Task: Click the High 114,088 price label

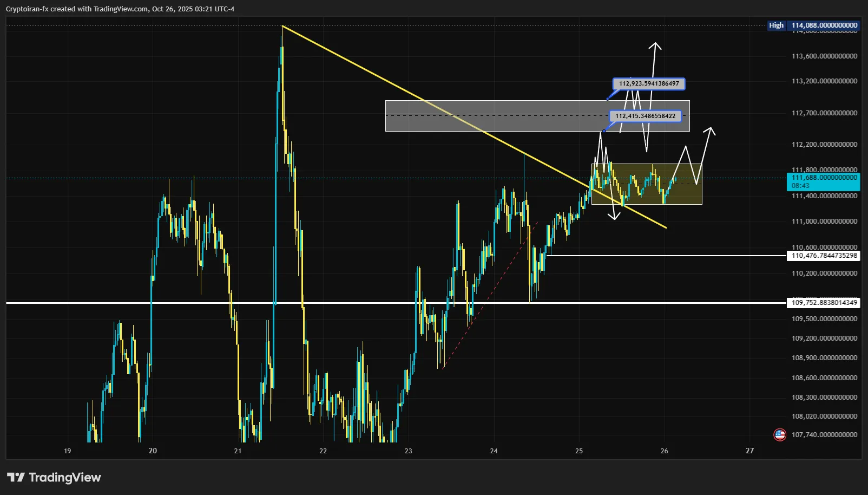Action: (814, 25)
